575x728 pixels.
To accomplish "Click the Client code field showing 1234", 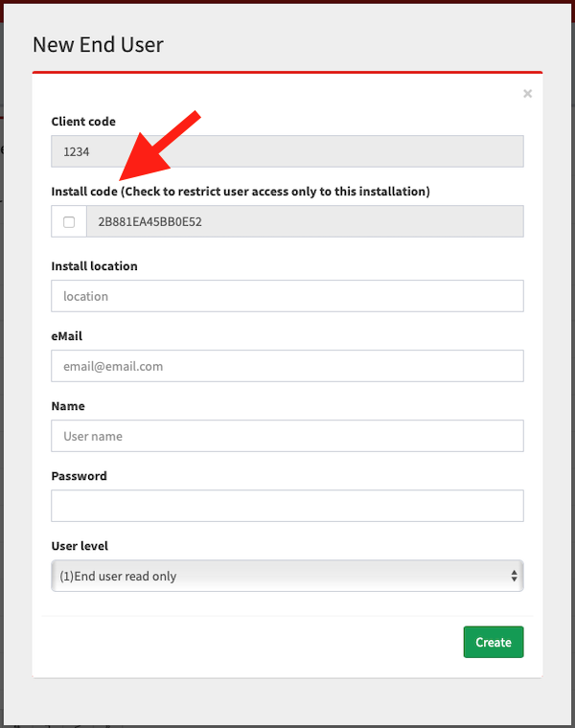I will (x=287, y=151).
